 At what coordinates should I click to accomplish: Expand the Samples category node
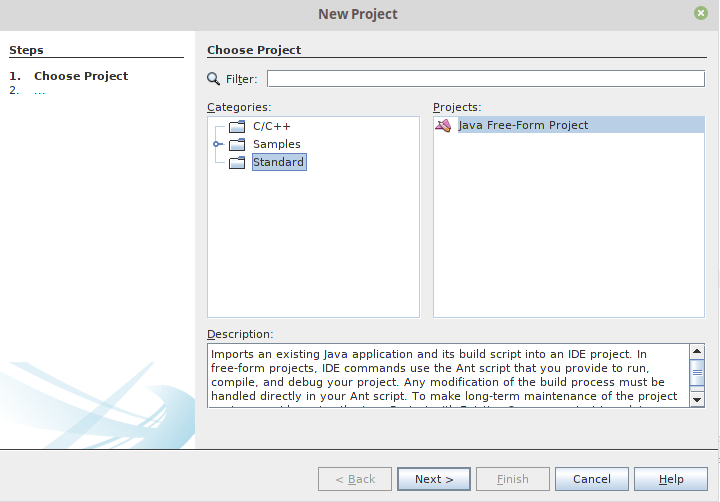(217, 145)
